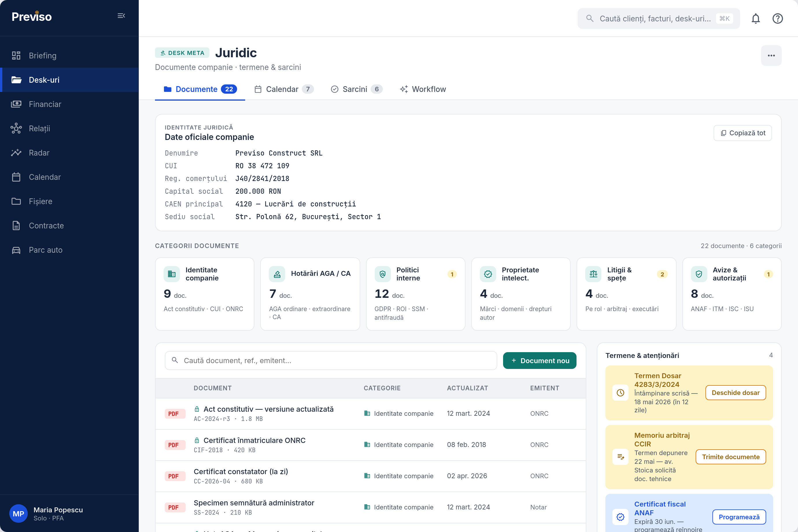Open Litigii & spețe category card
This screenshot has height=532, width=798.
tap(626, 294)
